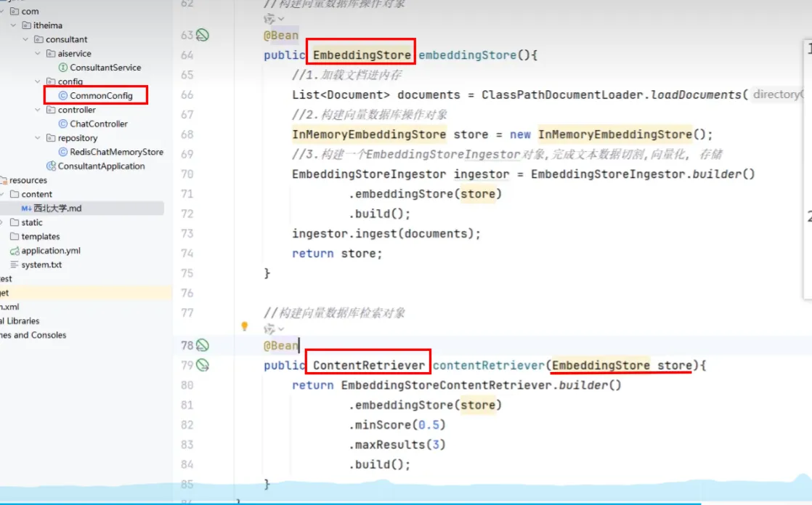Click the bean gutter icon on line 79
This screenshot has width=812, height=505.
203,365
